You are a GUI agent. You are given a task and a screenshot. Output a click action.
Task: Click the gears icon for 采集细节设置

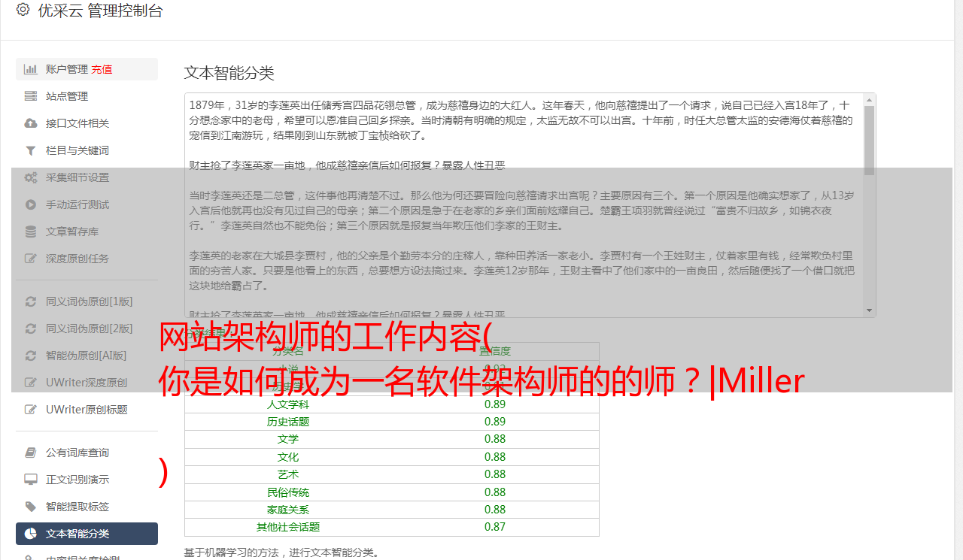(x=31, y=177)
